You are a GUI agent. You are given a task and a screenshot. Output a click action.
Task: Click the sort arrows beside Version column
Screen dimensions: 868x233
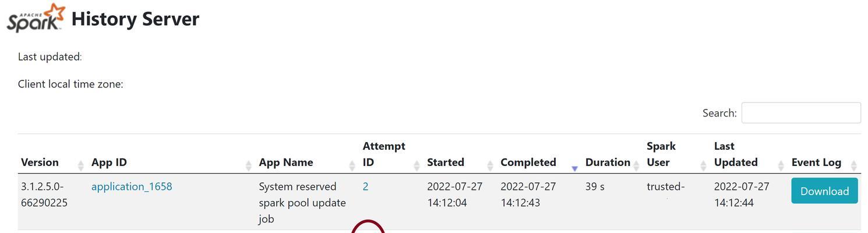(81, 166)
